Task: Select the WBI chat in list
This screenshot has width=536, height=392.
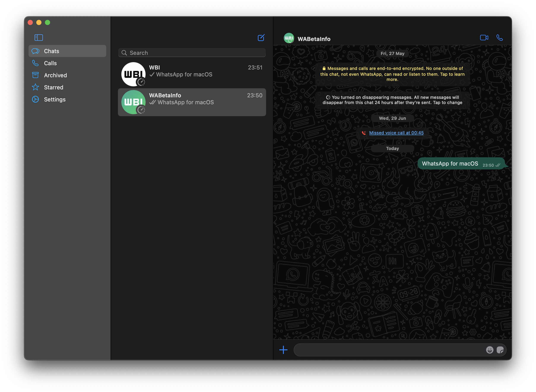Action: click(192, 74)
